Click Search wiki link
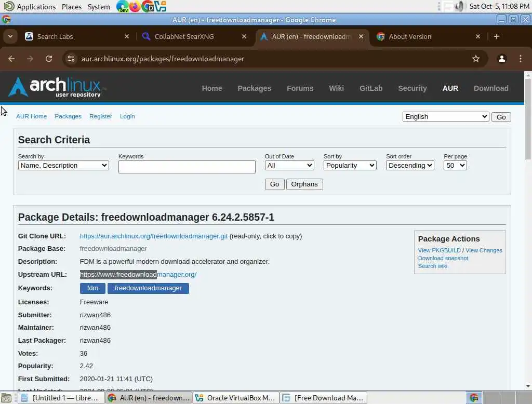This screenshot has width=532, height=404. click(x=433, y=266)
